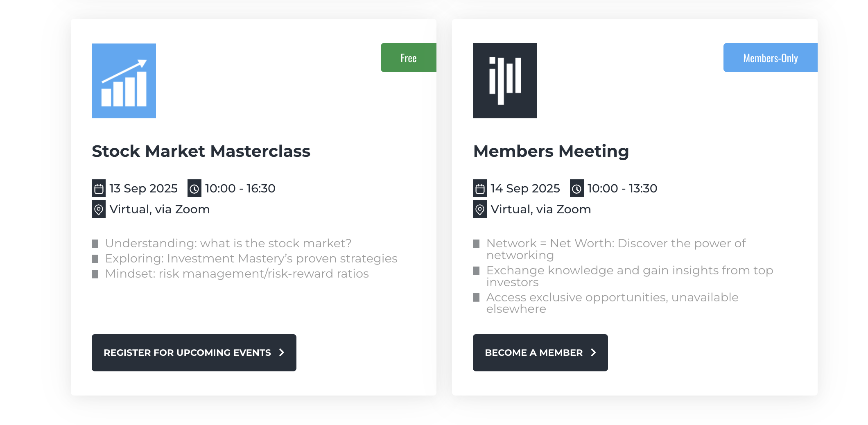Image resolution: width=868 pixels, height=425 pixels.
Task: Click Register For Upcoming Events button
Action: [194, 353]
